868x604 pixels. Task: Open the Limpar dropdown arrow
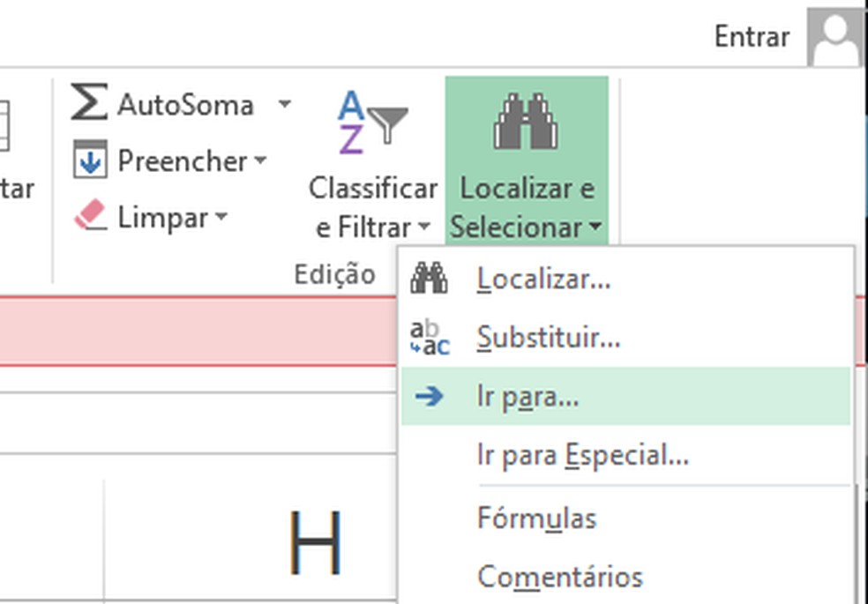221,217
